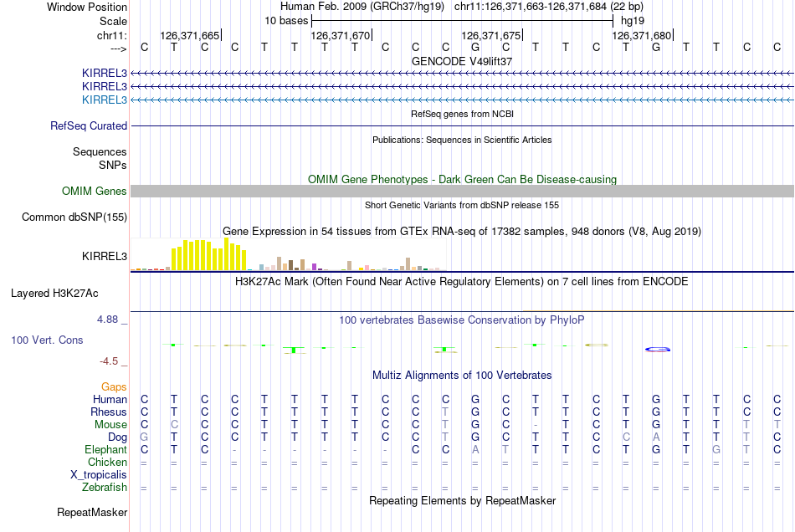Select the X_tropicalis alignment row label
The height and width of the screenshot is (532, 795).
click(x=99, y=475)
